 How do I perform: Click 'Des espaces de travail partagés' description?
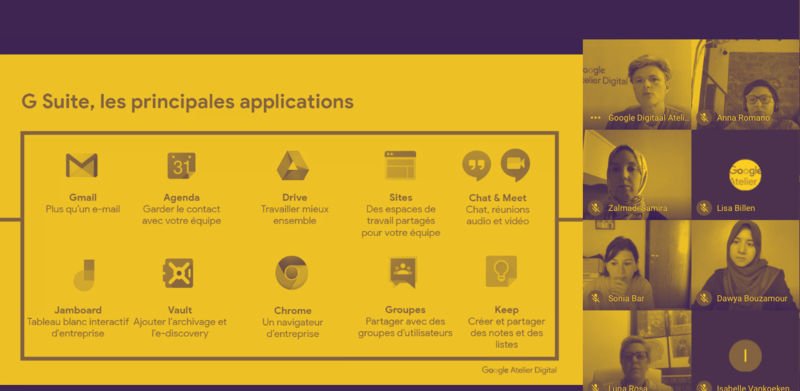pos(401,221)
